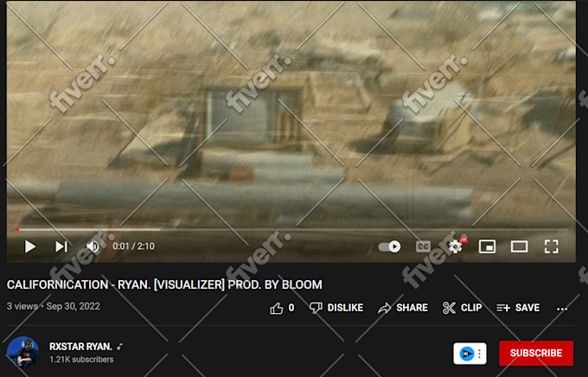Click the extension button next to Subscribe
The width and height of the screenshot is (588, 377).
(470, 354)
